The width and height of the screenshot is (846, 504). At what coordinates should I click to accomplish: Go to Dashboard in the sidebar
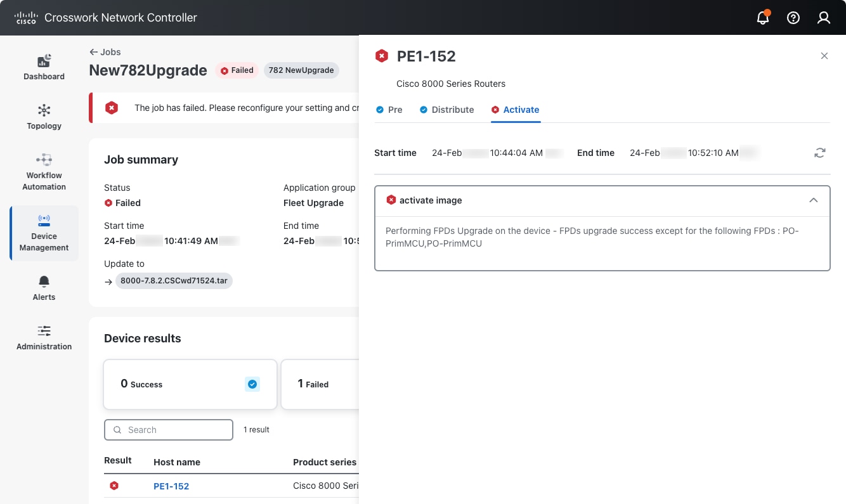click(x=44, y=68)
